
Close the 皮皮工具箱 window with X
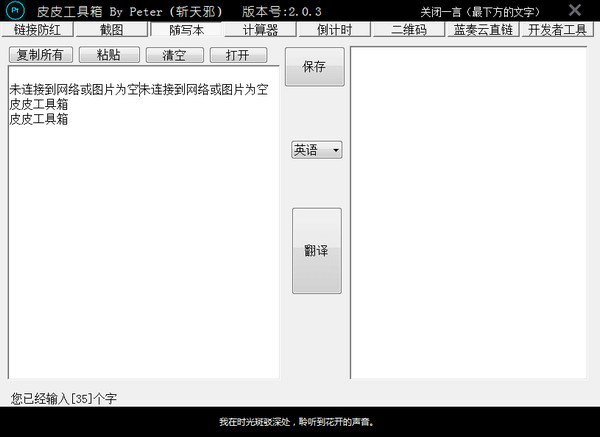pyautogui.click(x=574, y=10)
